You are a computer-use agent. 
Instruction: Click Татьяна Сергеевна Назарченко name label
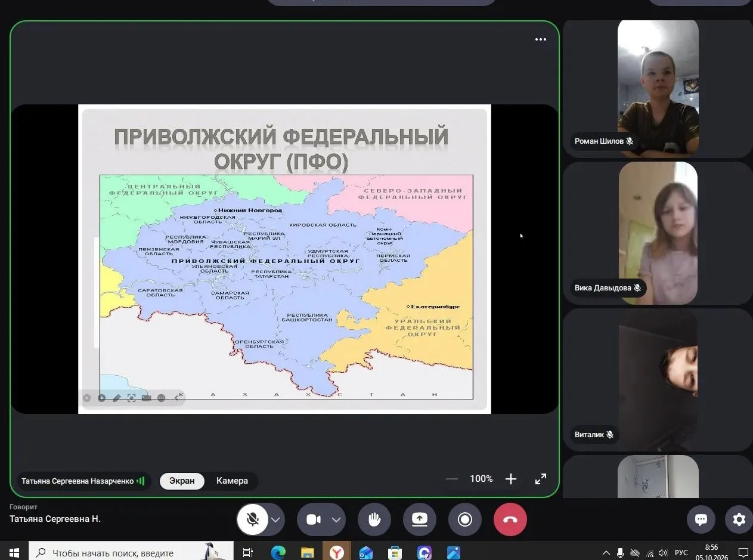[78, 481]
